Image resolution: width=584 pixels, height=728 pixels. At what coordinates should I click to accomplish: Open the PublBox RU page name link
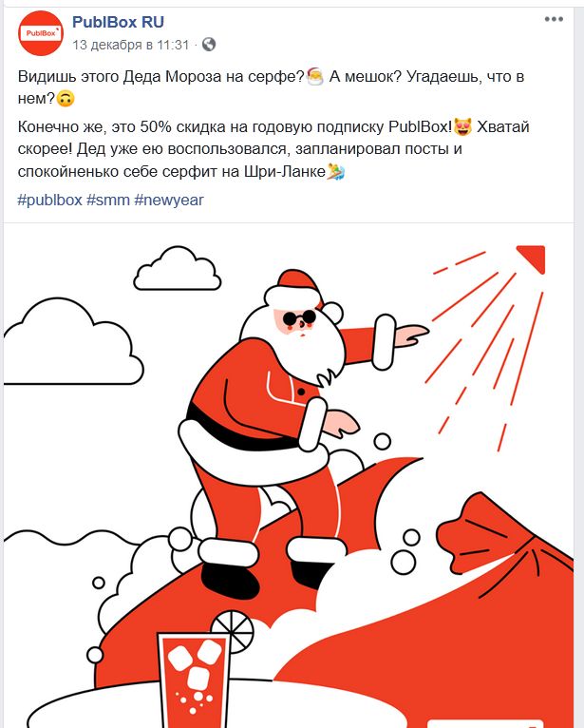(x=118, y=22)
